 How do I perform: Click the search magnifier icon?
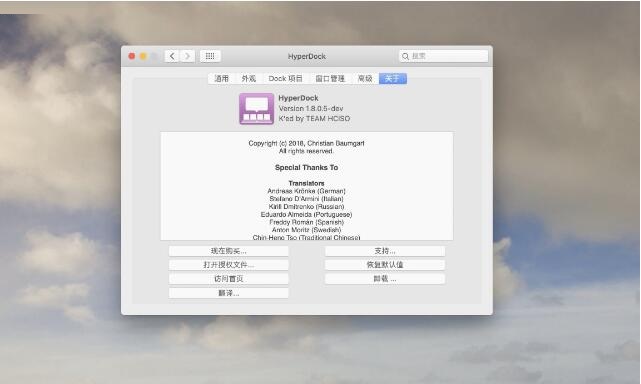click(405, 56)
